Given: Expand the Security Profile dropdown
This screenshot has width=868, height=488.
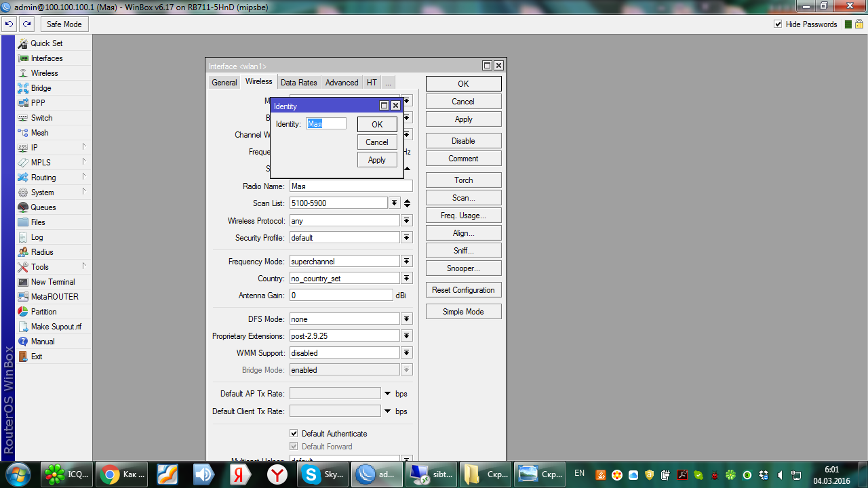Looking at the screenshot, I should tap(406, 238).
